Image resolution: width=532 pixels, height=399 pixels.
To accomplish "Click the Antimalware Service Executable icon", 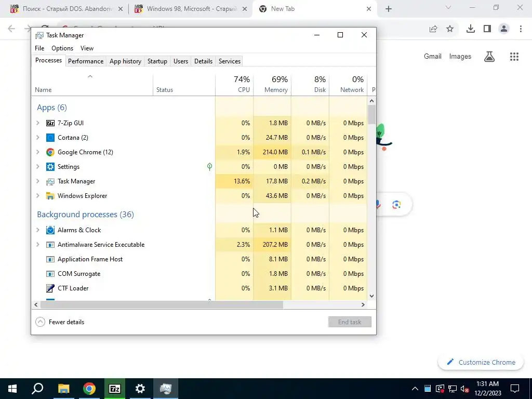I will tap(50, 245).
